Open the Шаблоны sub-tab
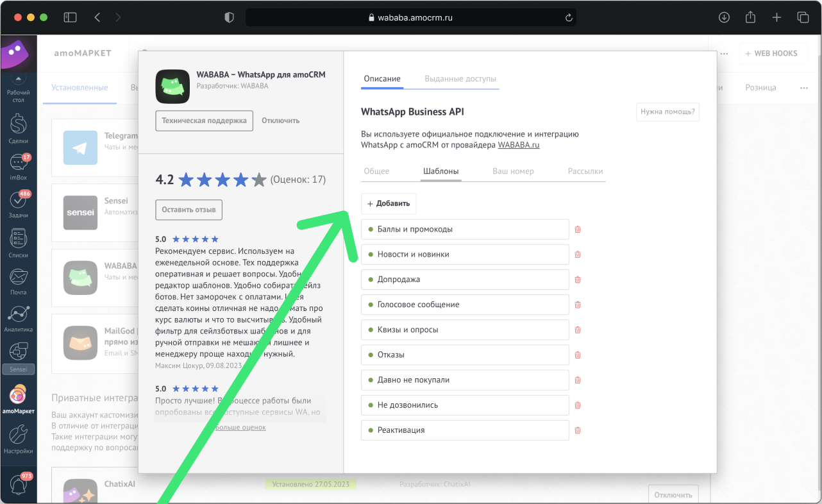Image resolution: width=822 pixels, height=504 pixels. [441, 171]
